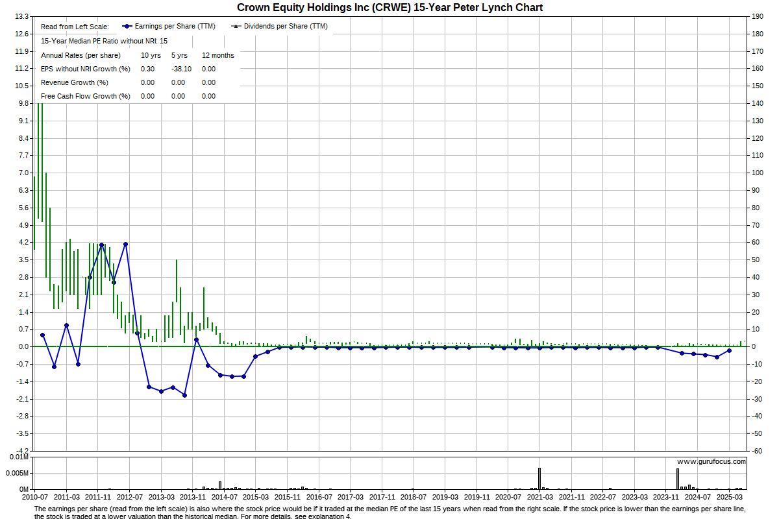Click the -38.10 EPS growth value

[182, 69]
